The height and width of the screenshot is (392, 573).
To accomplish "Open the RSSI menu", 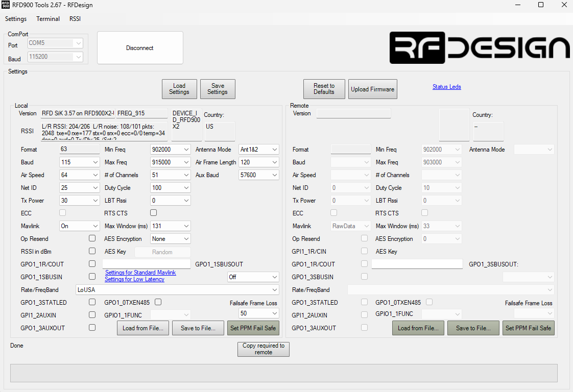I will click(75, 19).
